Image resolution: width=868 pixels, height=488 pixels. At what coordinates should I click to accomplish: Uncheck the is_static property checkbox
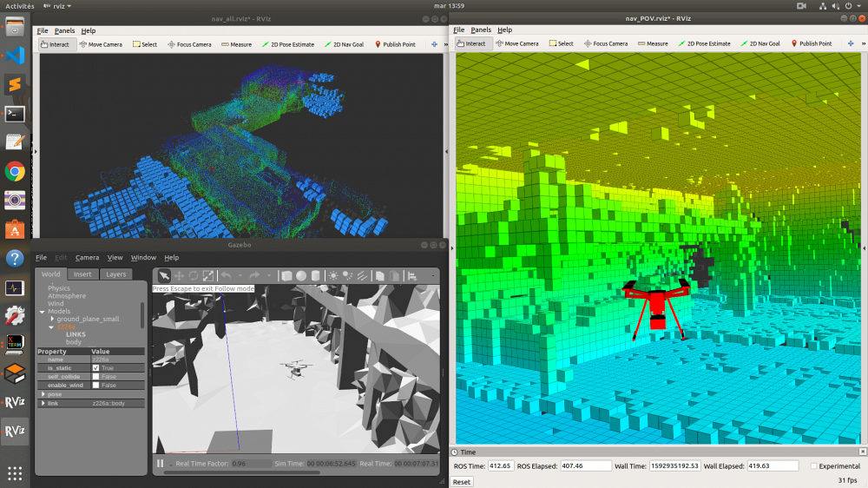[95, 368]
